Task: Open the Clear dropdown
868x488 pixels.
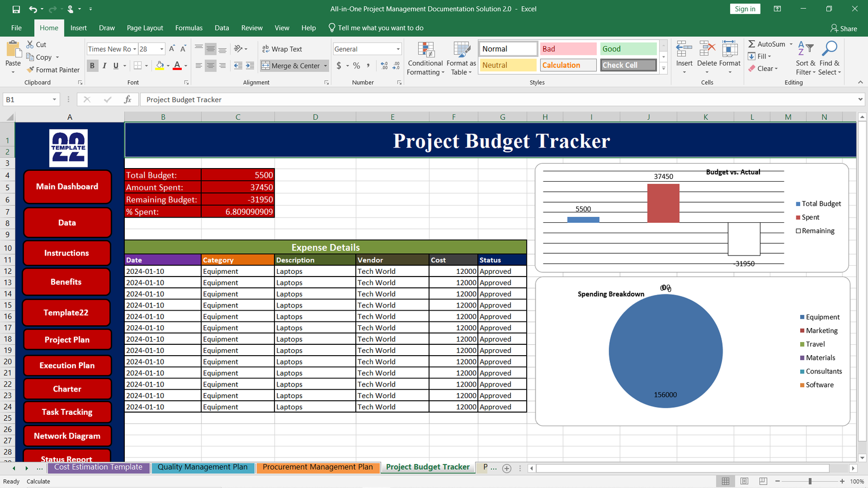Action: tap(763, 68)
